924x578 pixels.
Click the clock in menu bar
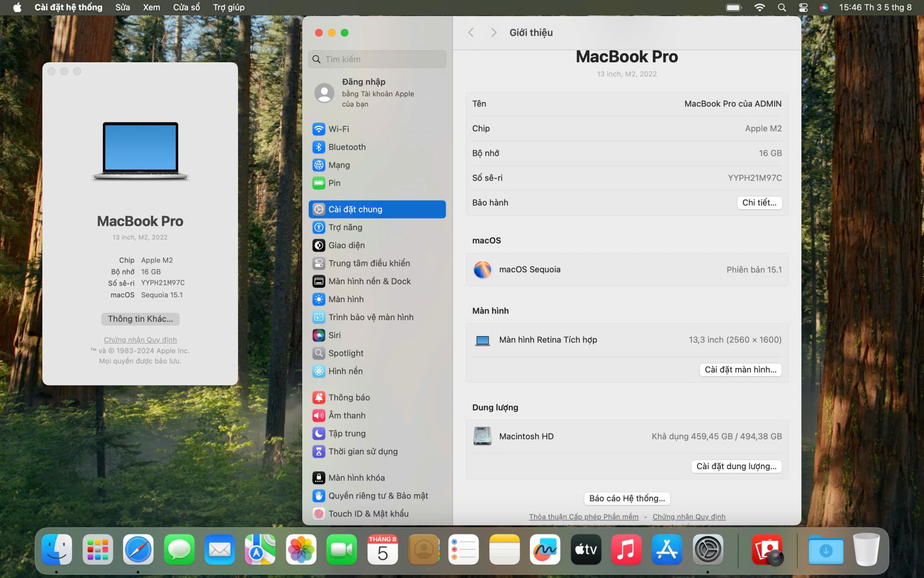[x=875, y=7]
